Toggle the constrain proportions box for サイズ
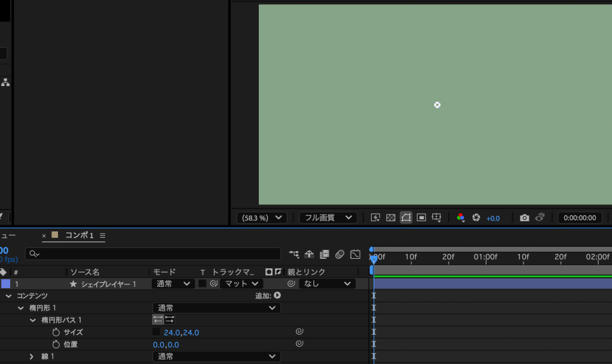 coord(157,332)
